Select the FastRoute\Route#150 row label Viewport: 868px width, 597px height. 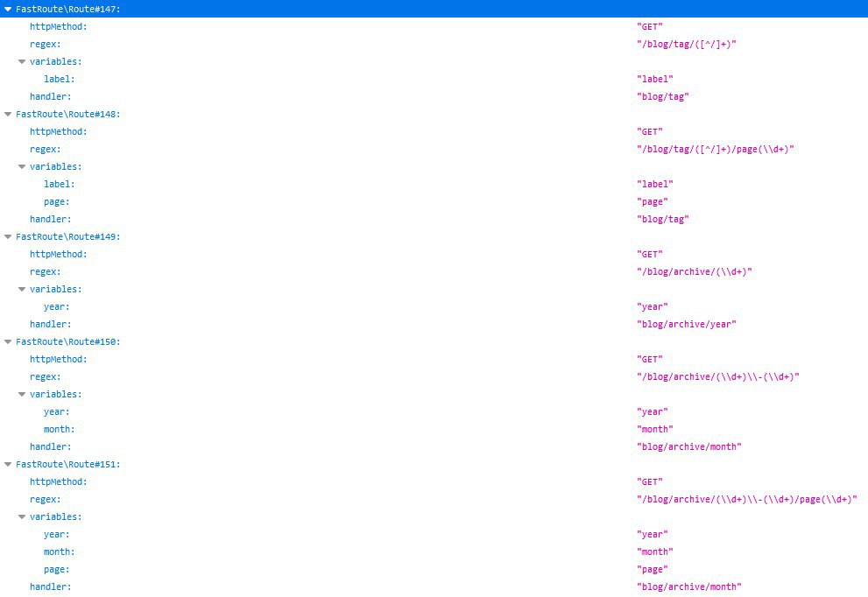click(68, 342)
